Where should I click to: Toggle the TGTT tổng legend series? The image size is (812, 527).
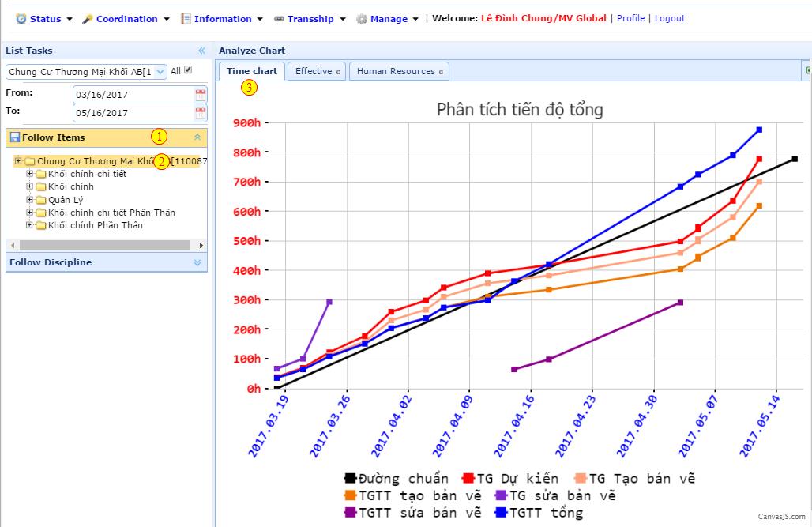pos(539,513)
